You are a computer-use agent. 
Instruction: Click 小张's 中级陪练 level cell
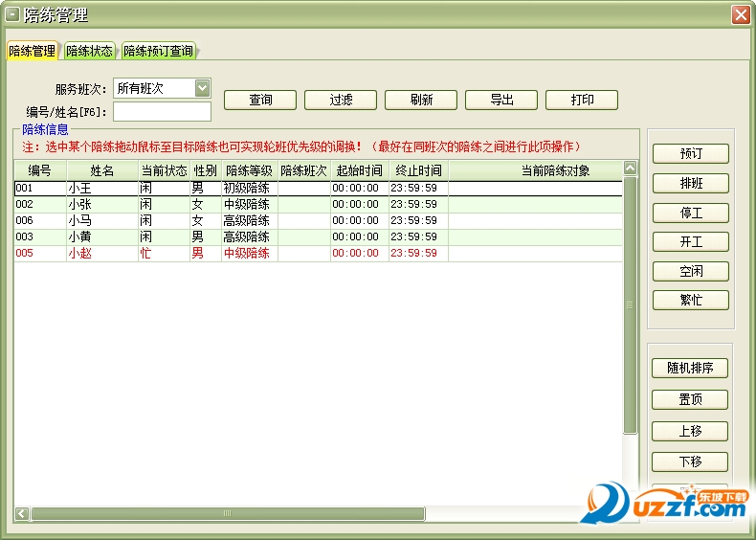coord(249,205)
